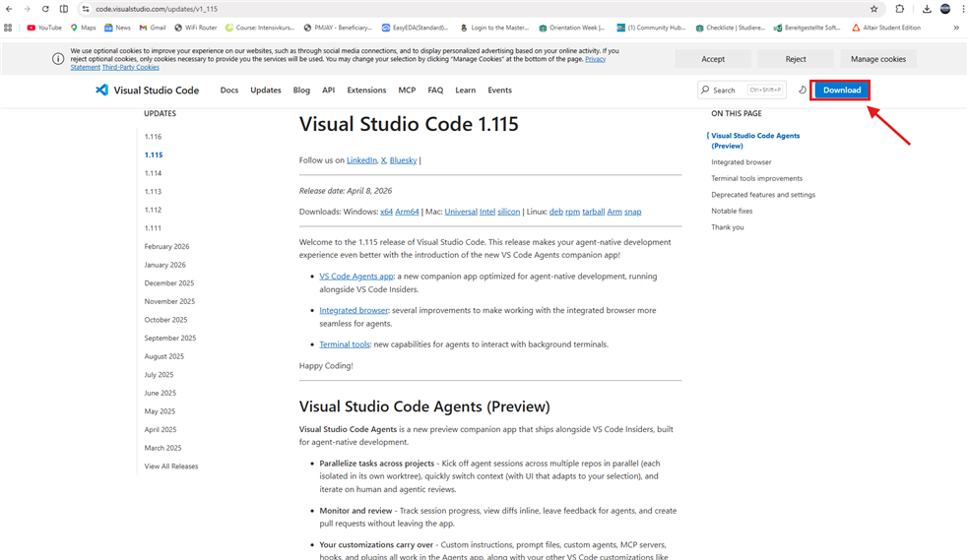The height and width of the screenshot is (560, 968).
Task: Open the API nav item
Action: (329, 90)
